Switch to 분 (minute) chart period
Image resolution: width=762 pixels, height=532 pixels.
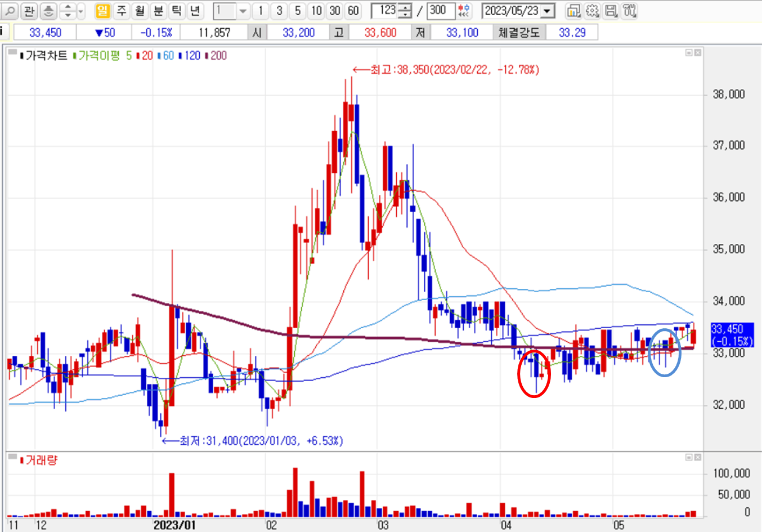158,11
